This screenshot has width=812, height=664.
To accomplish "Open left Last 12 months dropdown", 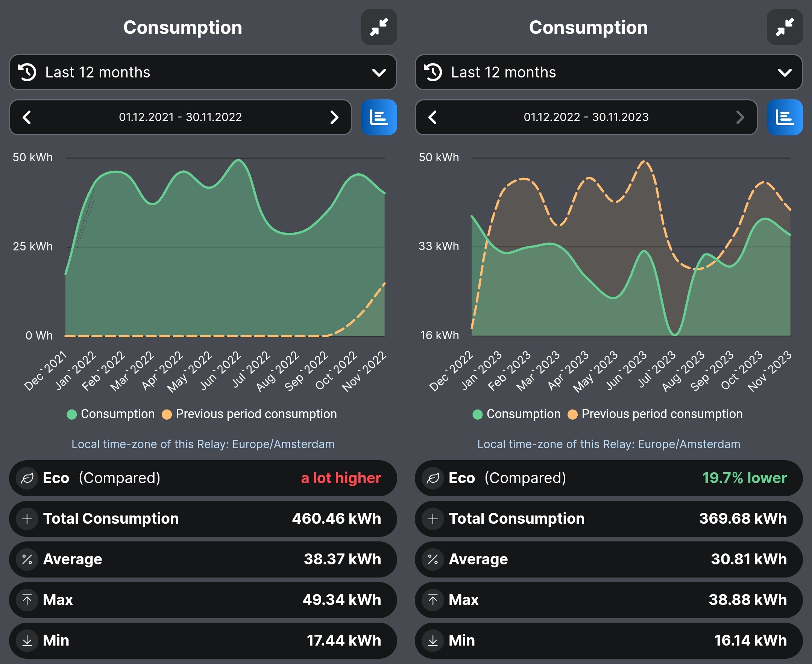I will (203, 72).
